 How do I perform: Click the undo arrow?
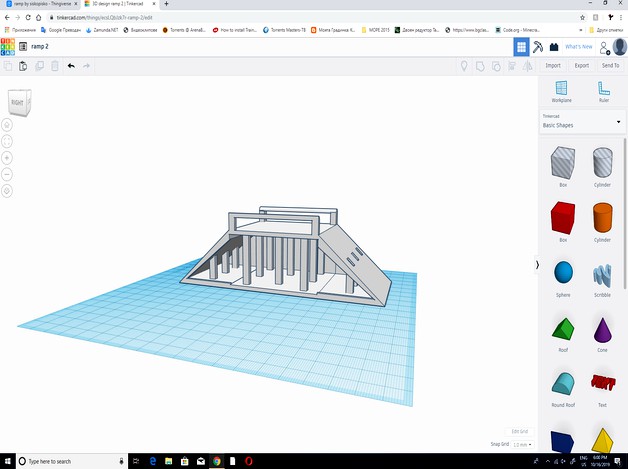click(70, 66)
